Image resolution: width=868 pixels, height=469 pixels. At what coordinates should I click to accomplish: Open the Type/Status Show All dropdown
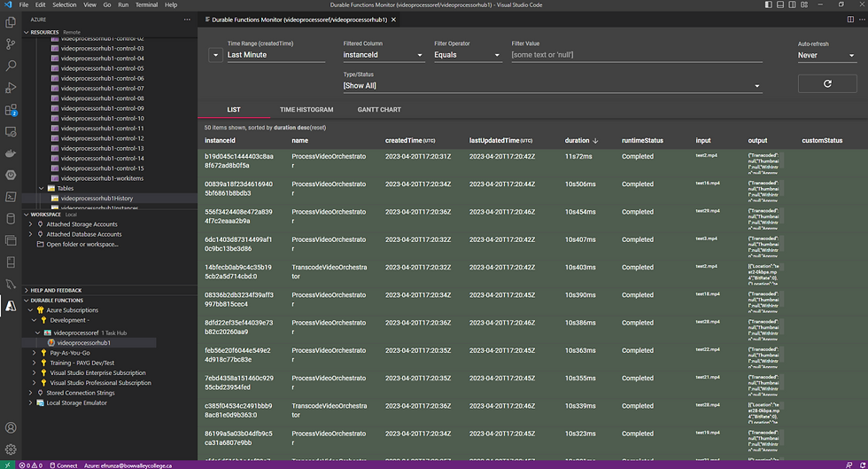point(553,86)
